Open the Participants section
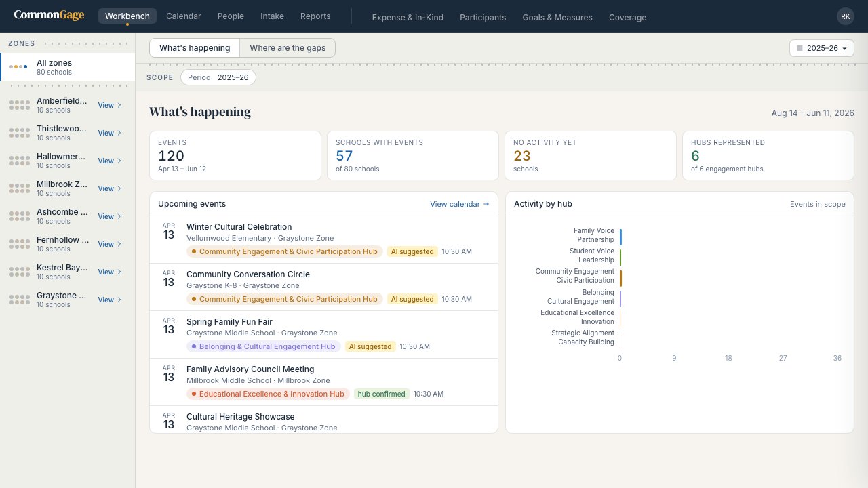Screen dimensions: 868x488 click(483, 18)
